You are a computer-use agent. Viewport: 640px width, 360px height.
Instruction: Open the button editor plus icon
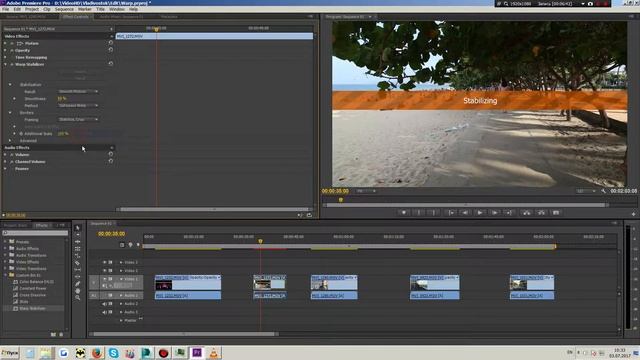633,213
